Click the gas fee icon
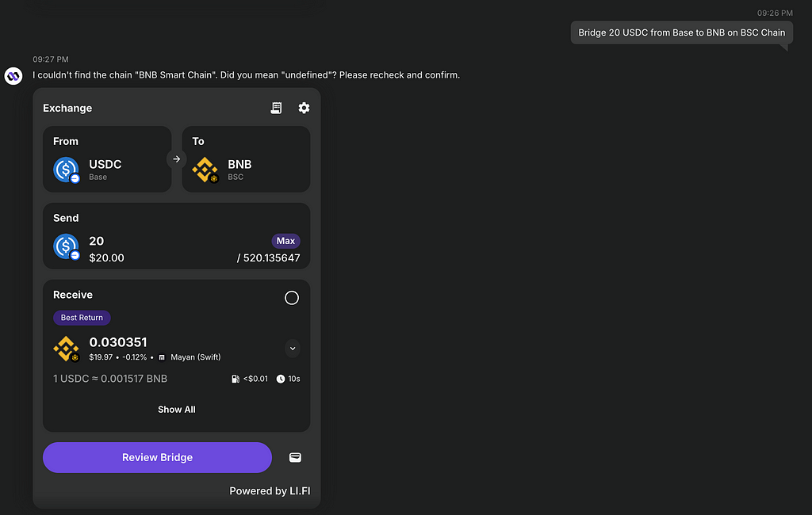 coord(235,379)
